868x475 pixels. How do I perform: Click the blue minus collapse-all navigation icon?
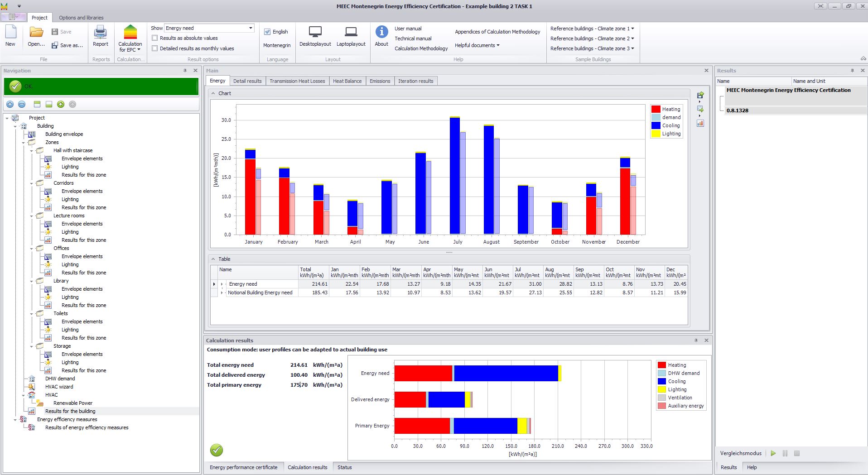(22, 104)
